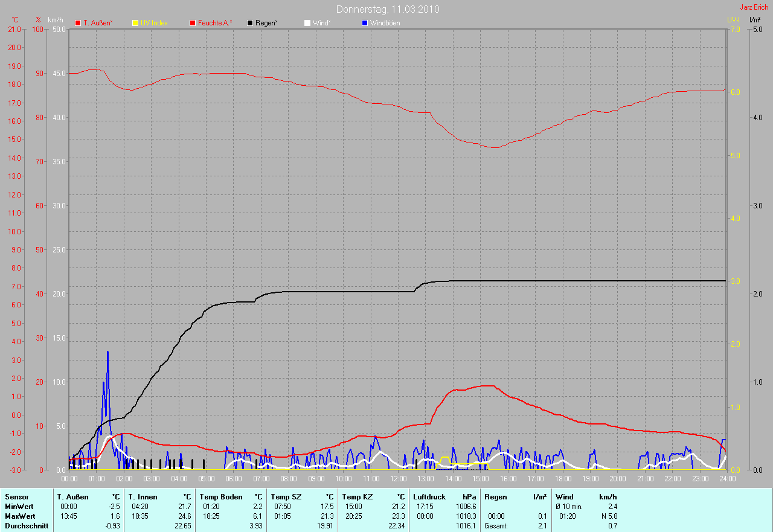The height and width of the screenshot is (532, 773).
Task: Click the red T. Außen legend swatch
Action: pyautogui.click(x=78, y=23)
